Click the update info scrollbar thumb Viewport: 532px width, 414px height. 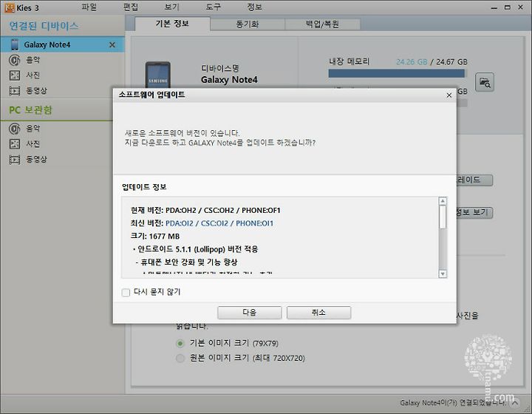coord(443,217)
